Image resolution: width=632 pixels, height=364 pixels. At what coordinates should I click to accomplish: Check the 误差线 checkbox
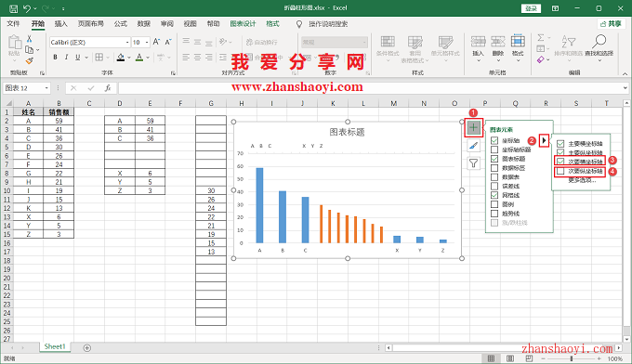coord(494,186)
